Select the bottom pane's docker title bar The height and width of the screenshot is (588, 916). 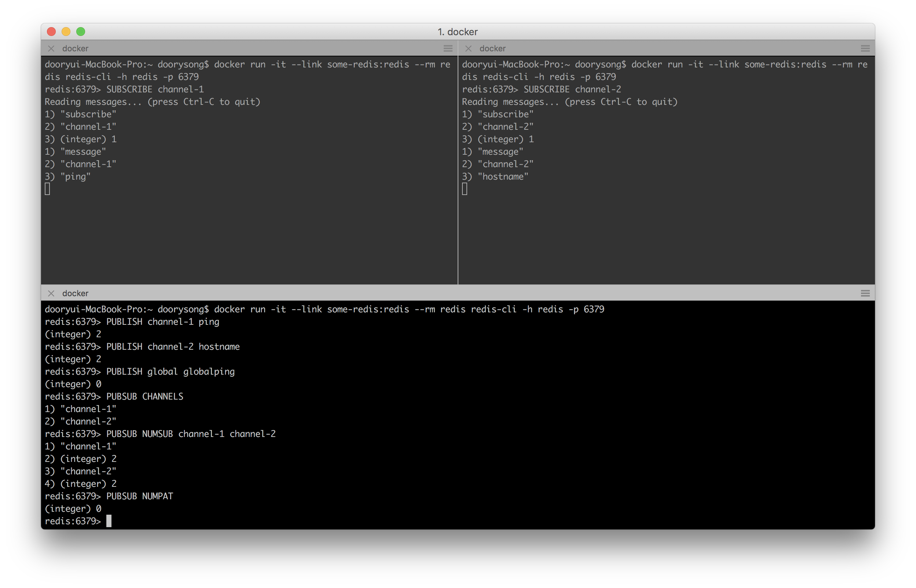point(75,293)
